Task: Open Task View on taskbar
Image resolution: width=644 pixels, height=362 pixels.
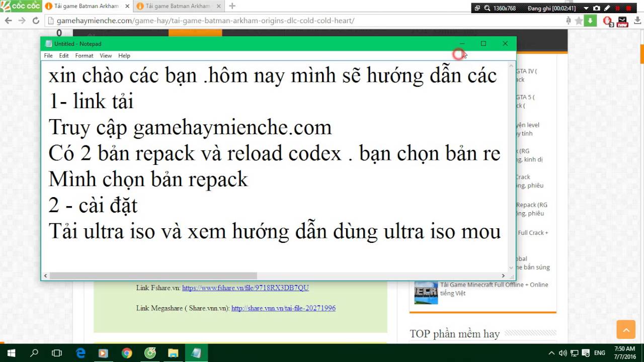Action: (57, 353)
